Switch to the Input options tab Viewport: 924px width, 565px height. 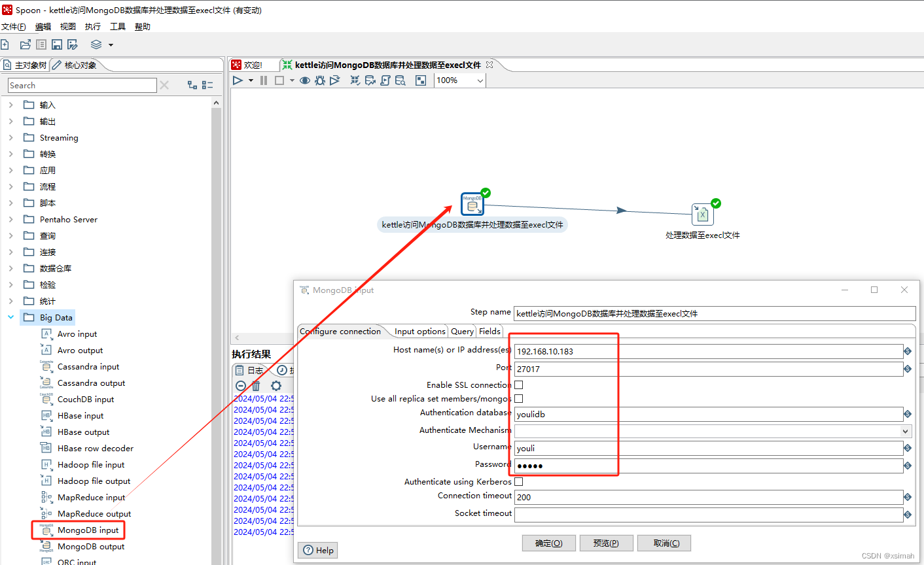419,332
